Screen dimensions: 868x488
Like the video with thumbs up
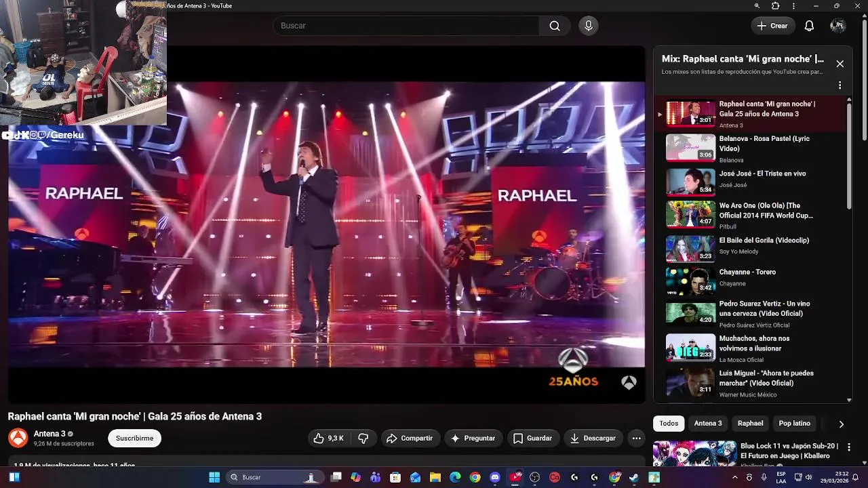click(x=328, y=439)
